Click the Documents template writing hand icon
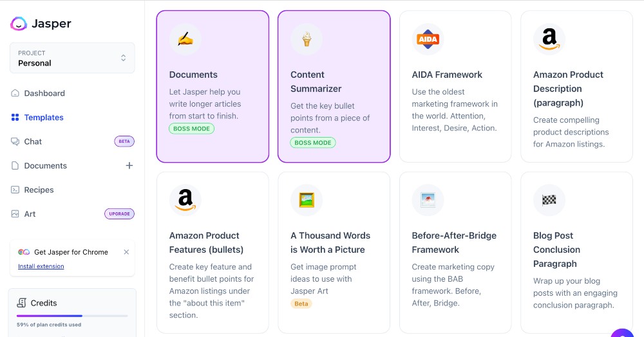 coord(185,39)
